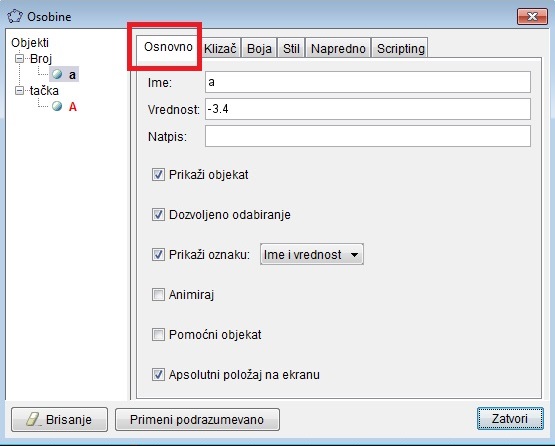Collapse the tačka tree node
555x446 pixels.
click(x=20, y=91)
